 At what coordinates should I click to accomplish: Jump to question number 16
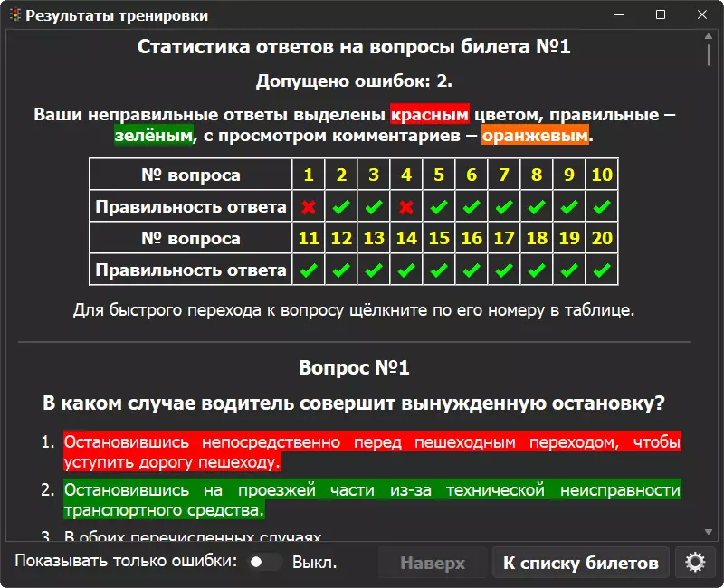pos(472,238)
